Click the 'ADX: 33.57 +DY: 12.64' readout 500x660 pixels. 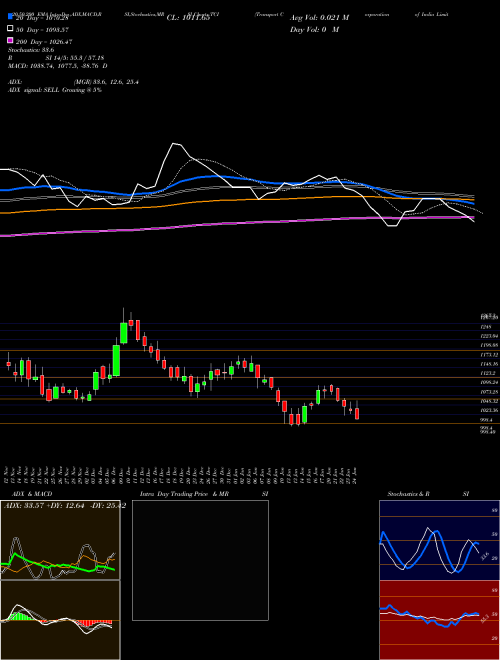(45, 506)
